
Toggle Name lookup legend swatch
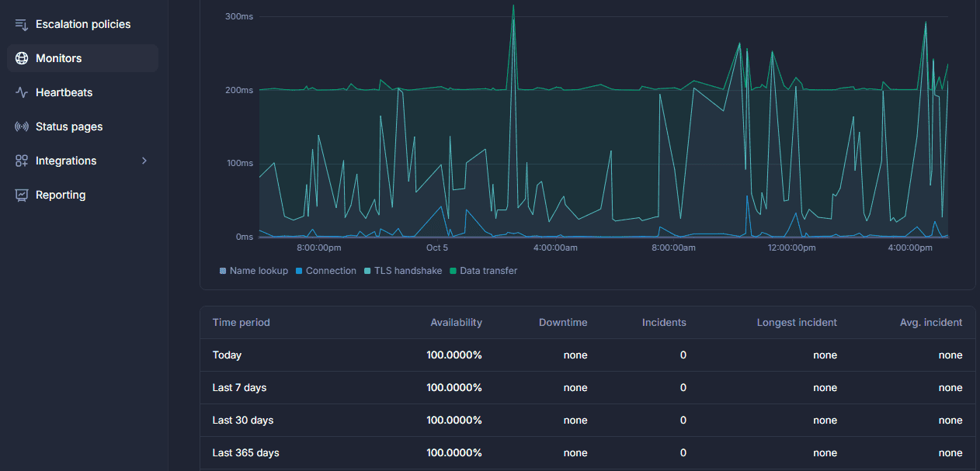223,271
